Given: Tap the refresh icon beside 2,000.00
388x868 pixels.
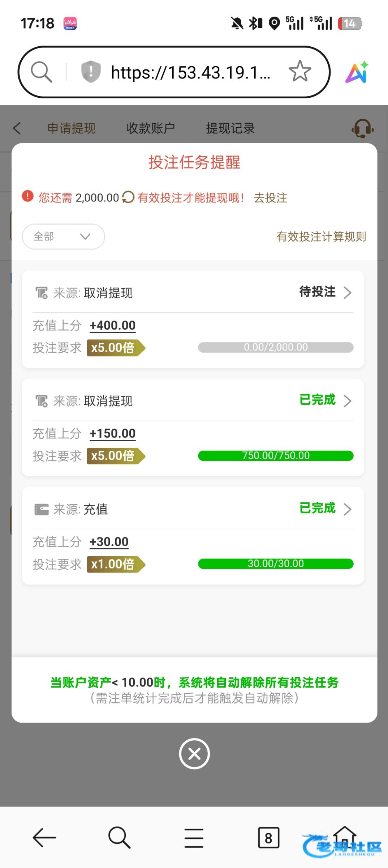Looking at the screenshot, I should coord(128,197).
